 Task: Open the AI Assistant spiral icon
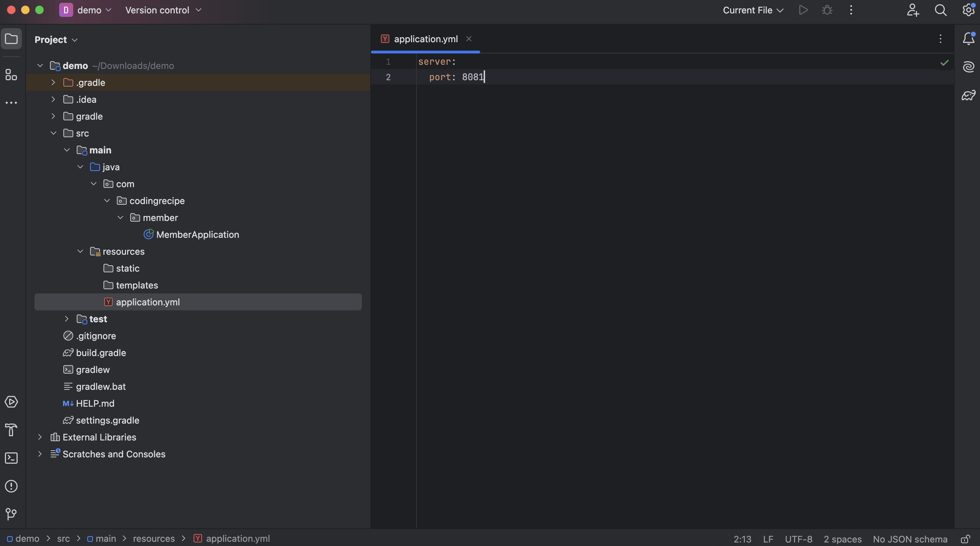(x=968, y=67)
